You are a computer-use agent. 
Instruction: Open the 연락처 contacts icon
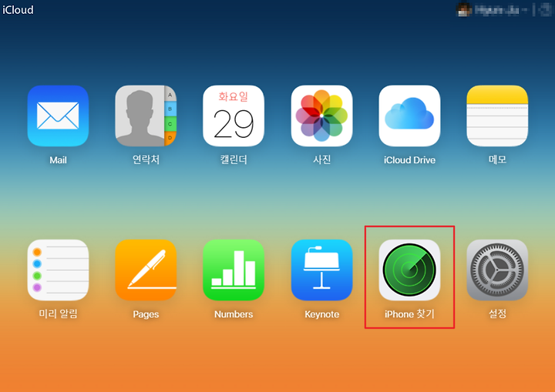coord(146,116)
